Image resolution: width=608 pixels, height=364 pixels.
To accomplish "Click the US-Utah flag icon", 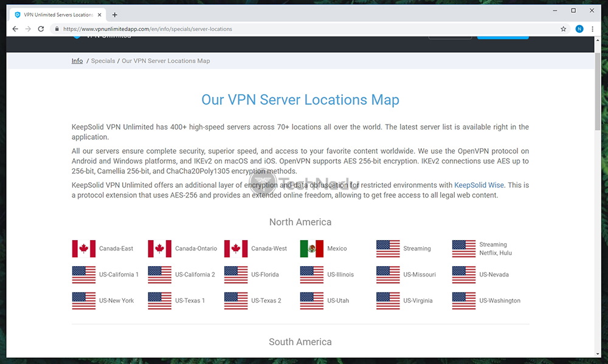I will tap(312, 300).
